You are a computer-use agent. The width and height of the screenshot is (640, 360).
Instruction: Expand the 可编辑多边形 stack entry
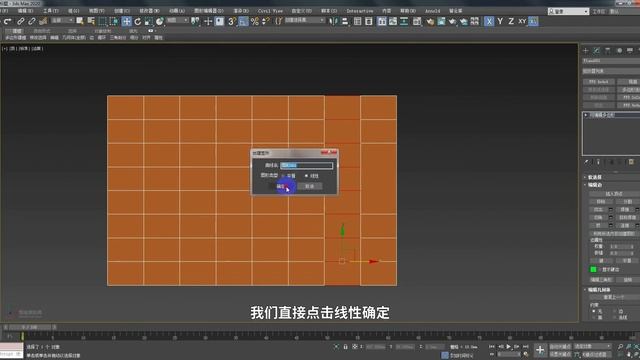click(586, 115)
